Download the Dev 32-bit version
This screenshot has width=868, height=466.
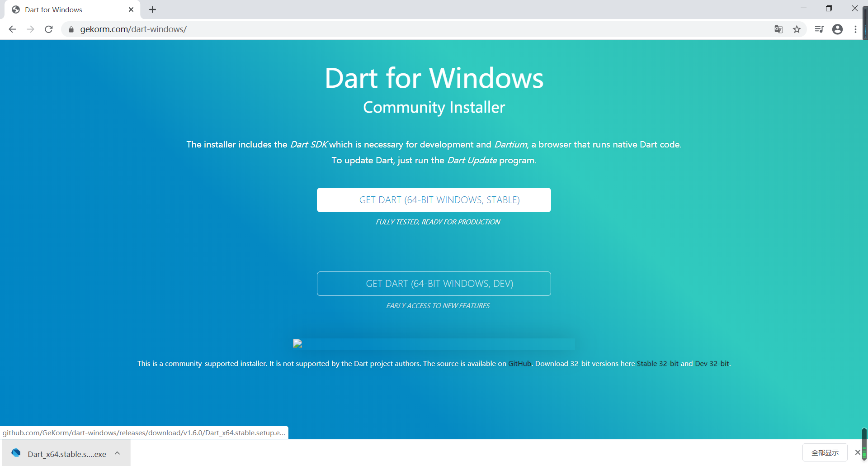coord(712,364)
